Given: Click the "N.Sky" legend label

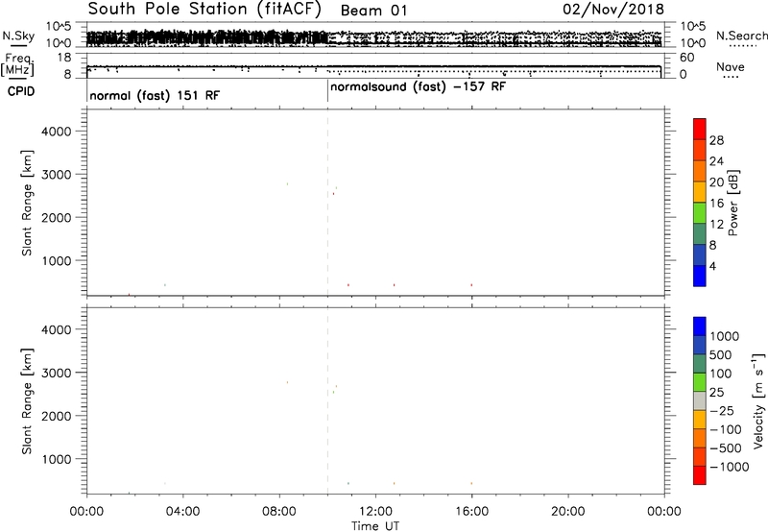Looking at the screenshot, I should pyautogui.click(x=18, y=36).
